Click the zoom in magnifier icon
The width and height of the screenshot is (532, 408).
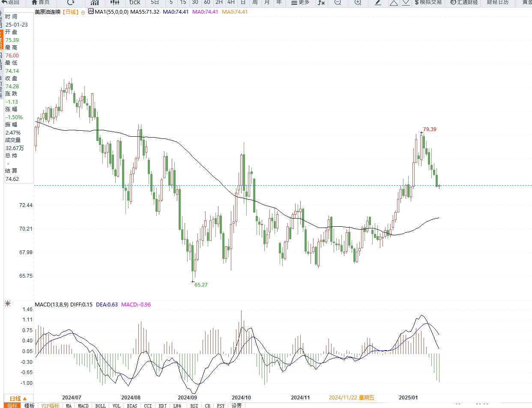[x=358, y=2]
